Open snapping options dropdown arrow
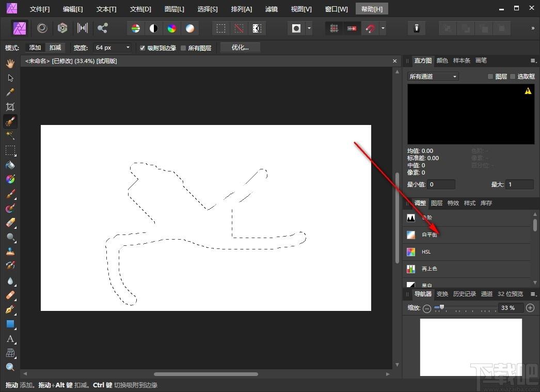The width and height of the screenshot is (540, 392). [383, 28]
